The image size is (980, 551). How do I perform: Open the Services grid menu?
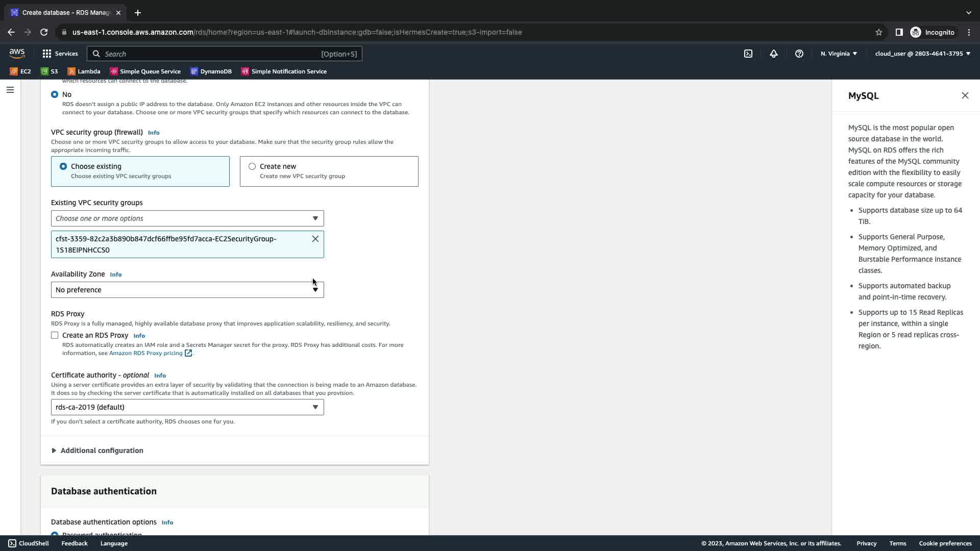[x=60, y=54]
